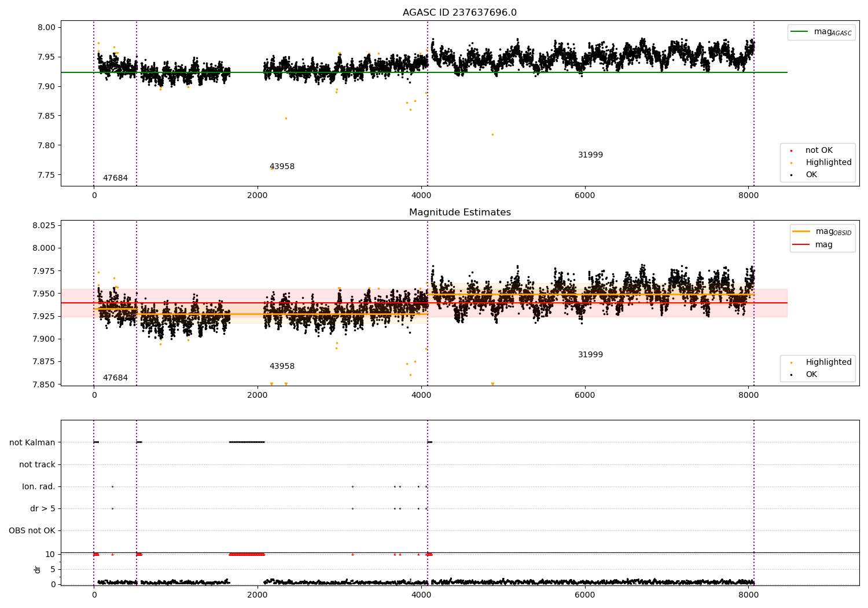The image size is (868, 608).
Task: Click the 7.975 y-axis tick label
Action: (x=45, y=271)
